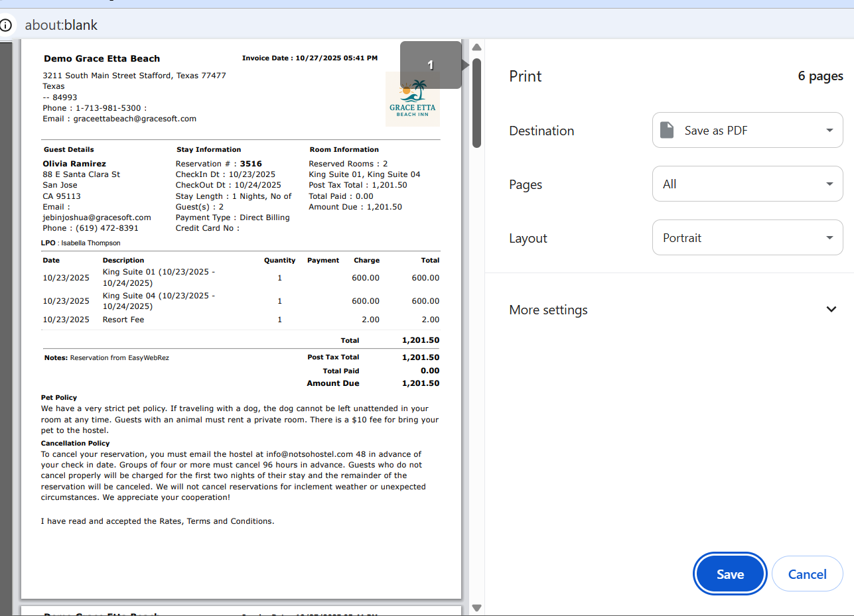Screen dimensions: 854x616
Task: Click the "Credit Card No :" line
Action: 208,228
